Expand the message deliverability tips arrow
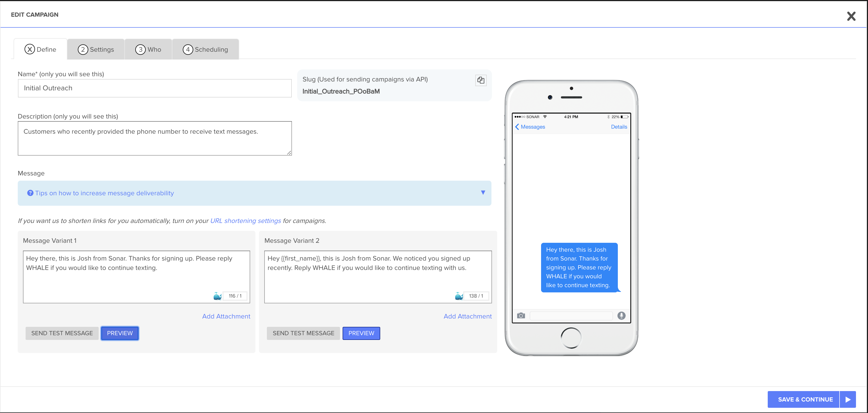Screen dimensions: 868x413 [483, 193]
